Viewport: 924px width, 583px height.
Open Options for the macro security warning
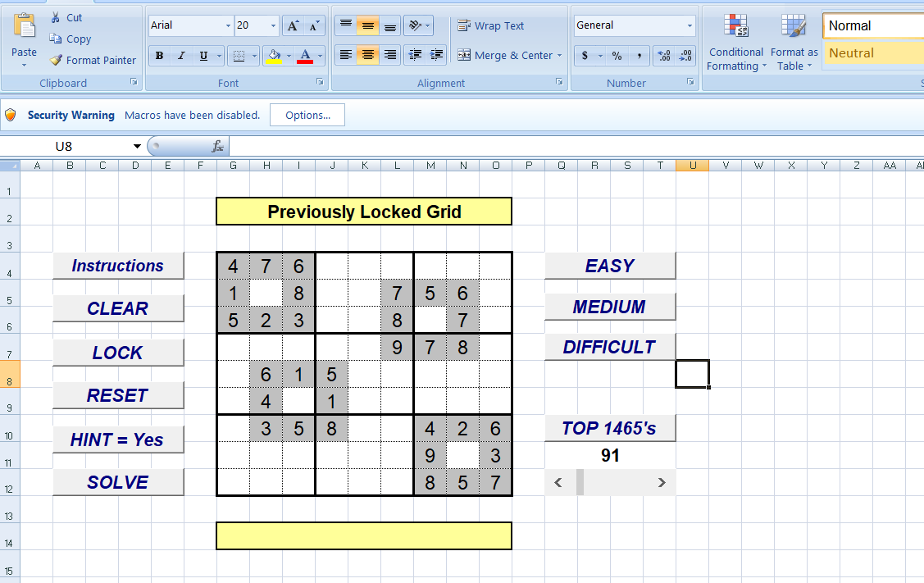307,115
